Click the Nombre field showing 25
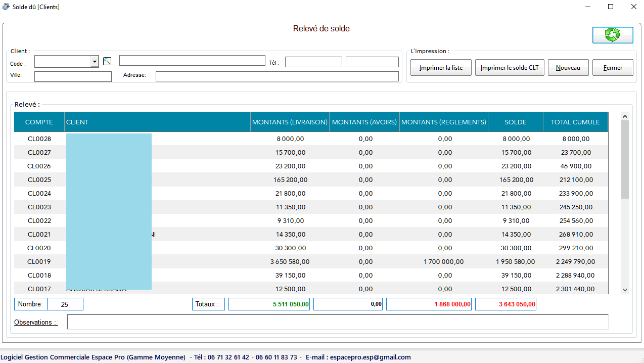This screenshot has width=644, height=363. (x=65, y=304)
